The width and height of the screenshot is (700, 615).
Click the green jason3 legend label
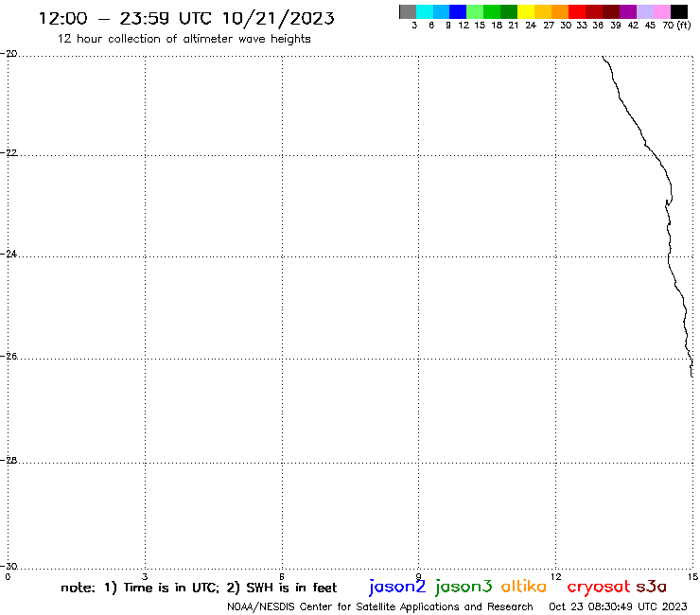pyautogui.click(x=464, y=588)
